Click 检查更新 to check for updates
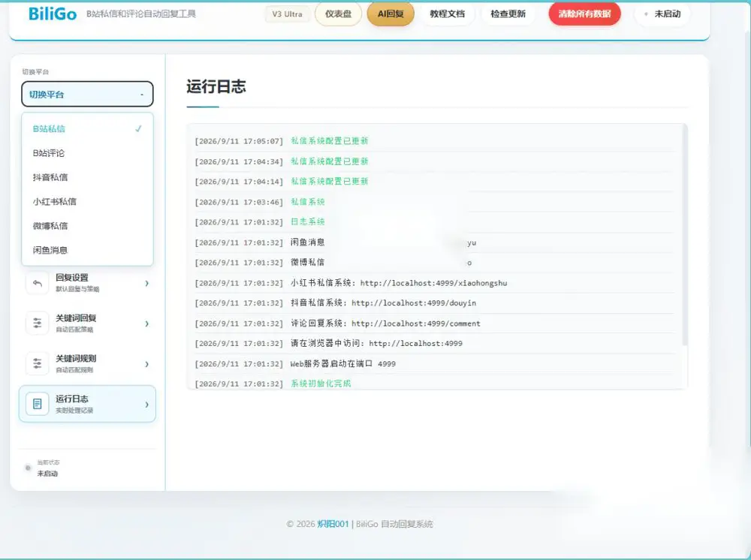The width and height of the screenshot is (751, 560). [508, 14]
